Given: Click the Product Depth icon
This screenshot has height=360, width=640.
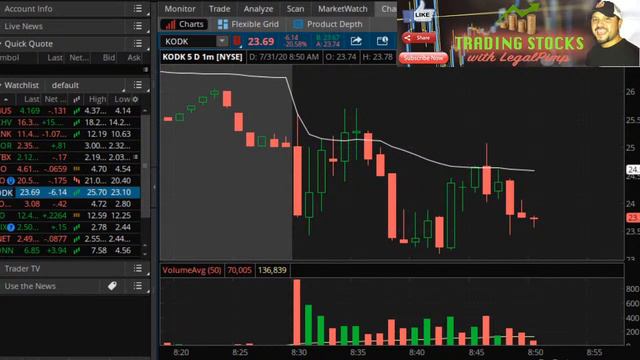Looking at the screenshot, I should pos(298,24).
